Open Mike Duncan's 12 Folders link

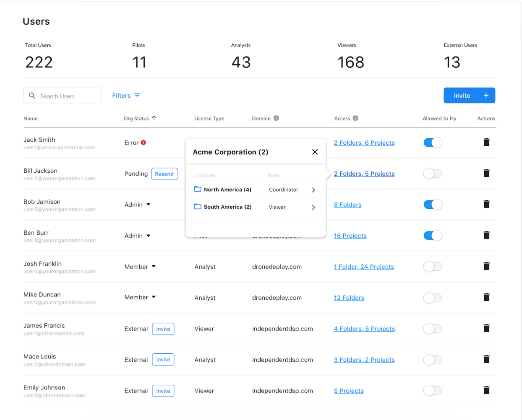(349, 298)
